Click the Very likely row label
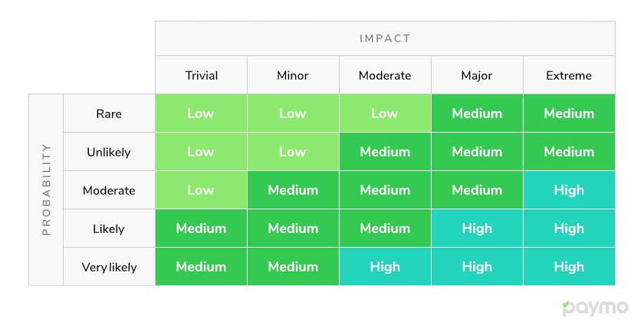Image resolution: width=644 pixels, height=332 pixels. pyautogui.click(x=109, y=267)
